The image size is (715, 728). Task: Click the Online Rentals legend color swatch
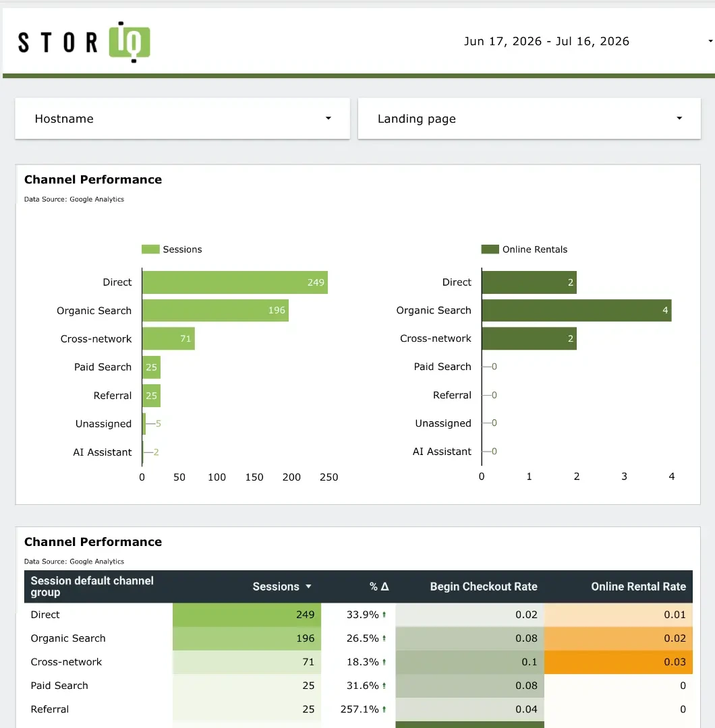pyautogui.click(x=490, y=249)
